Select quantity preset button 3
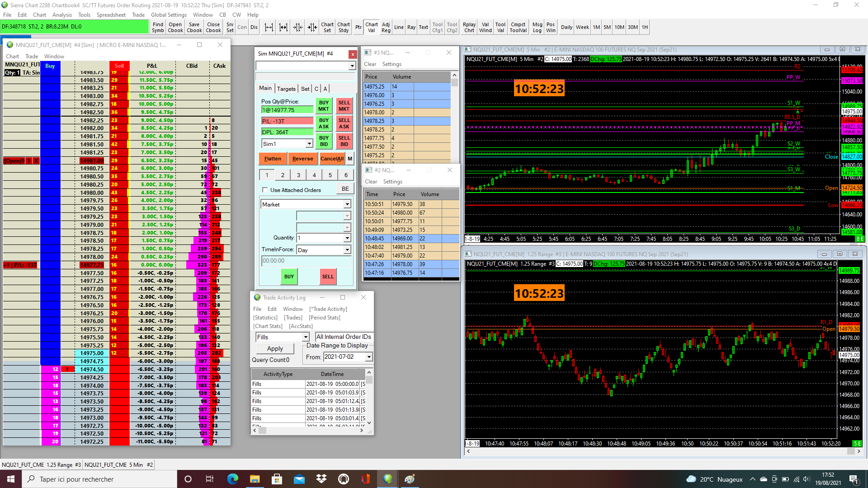The width and height of the screenshot is (868, 488). [x=298, y=175]
